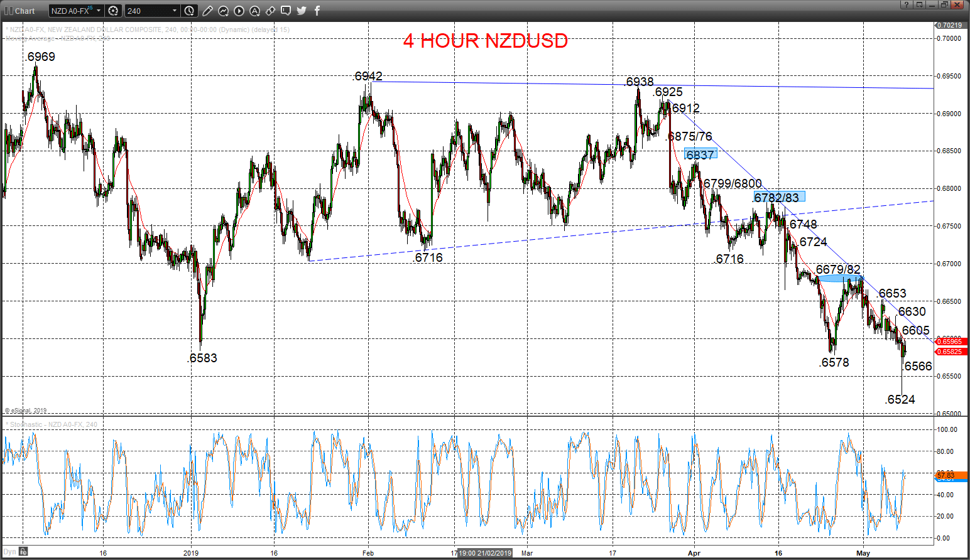The height and width of the screenshot is (560, 970).
Task: Click the .6799/6800 price annotation
Action: [x=732, y=183]
